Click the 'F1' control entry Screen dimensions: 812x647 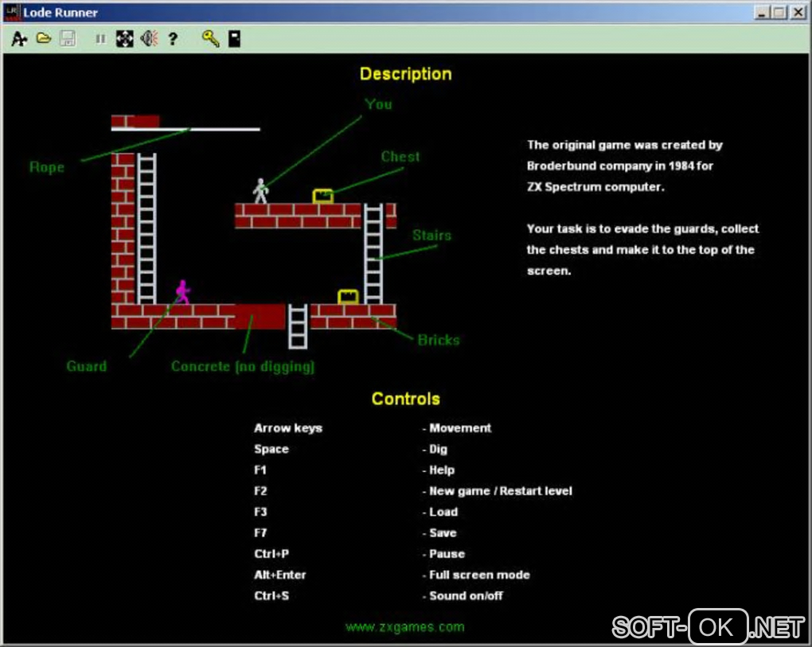(x=260, y=470)
